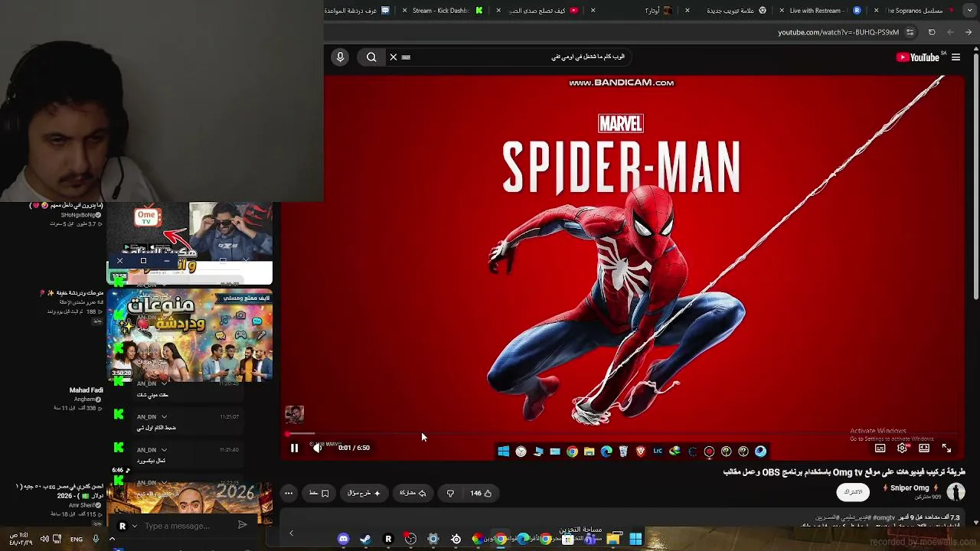Open the Microsoft Store taskbar icon

pos(568,540)
